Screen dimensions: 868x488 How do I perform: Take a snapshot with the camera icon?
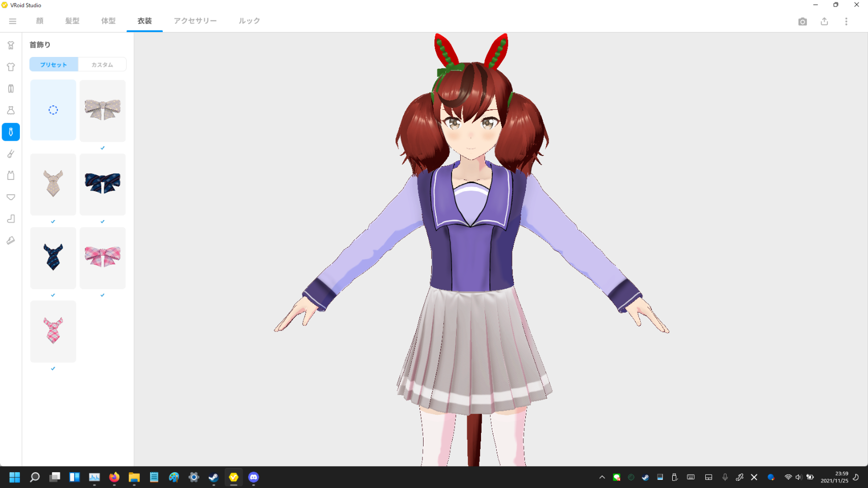[802, 21]
